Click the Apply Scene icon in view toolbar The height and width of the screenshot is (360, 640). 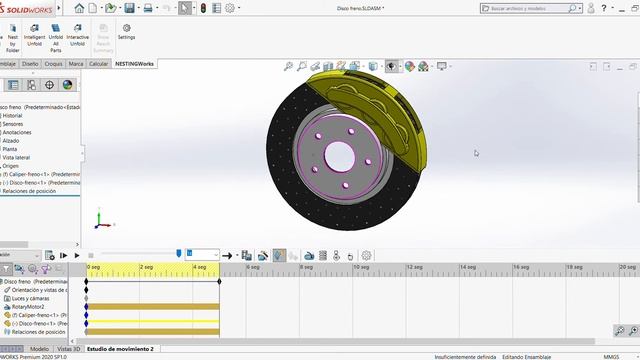423,66
